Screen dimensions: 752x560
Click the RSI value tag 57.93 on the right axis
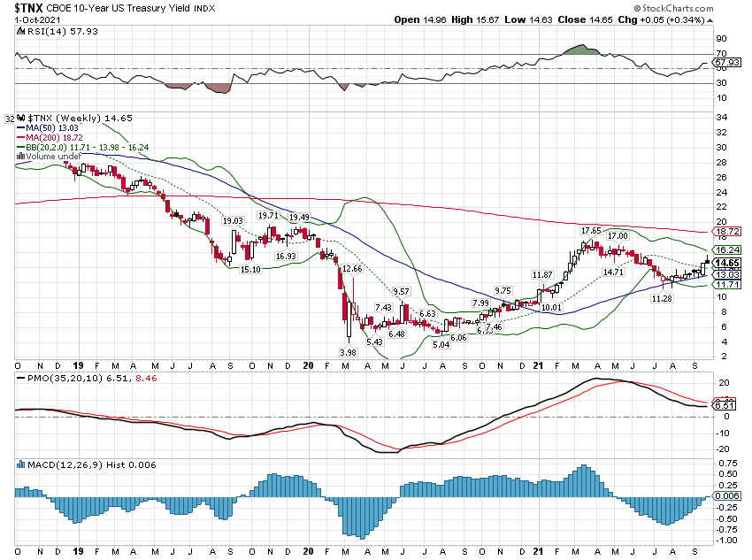[727, 62]
